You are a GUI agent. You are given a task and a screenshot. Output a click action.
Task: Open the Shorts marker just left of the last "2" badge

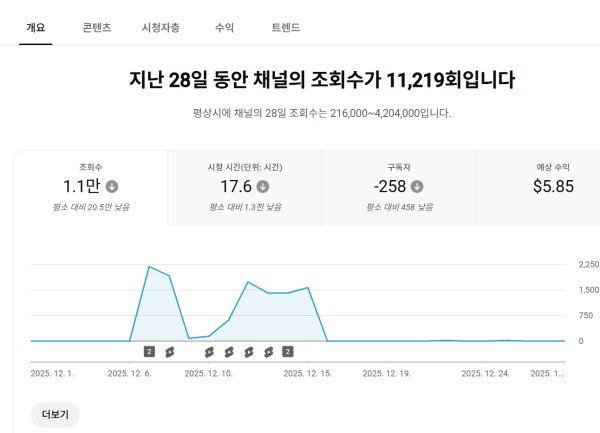(268, 351)
